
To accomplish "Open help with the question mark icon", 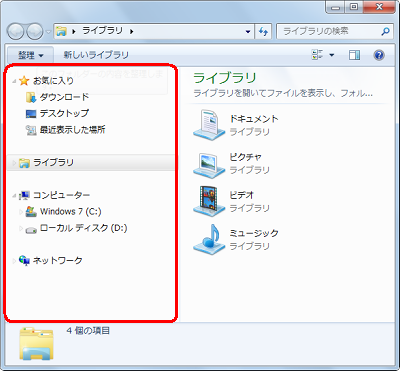I will coord(379,55).
